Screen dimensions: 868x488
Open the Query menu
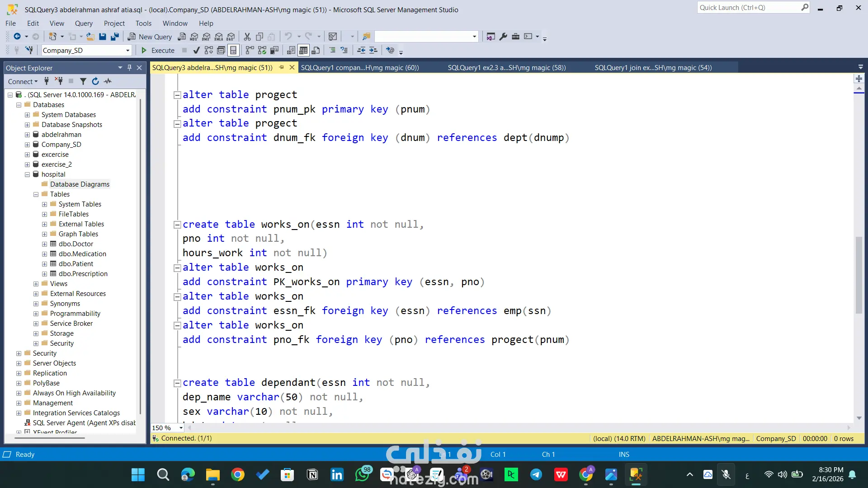click(84, 23)
